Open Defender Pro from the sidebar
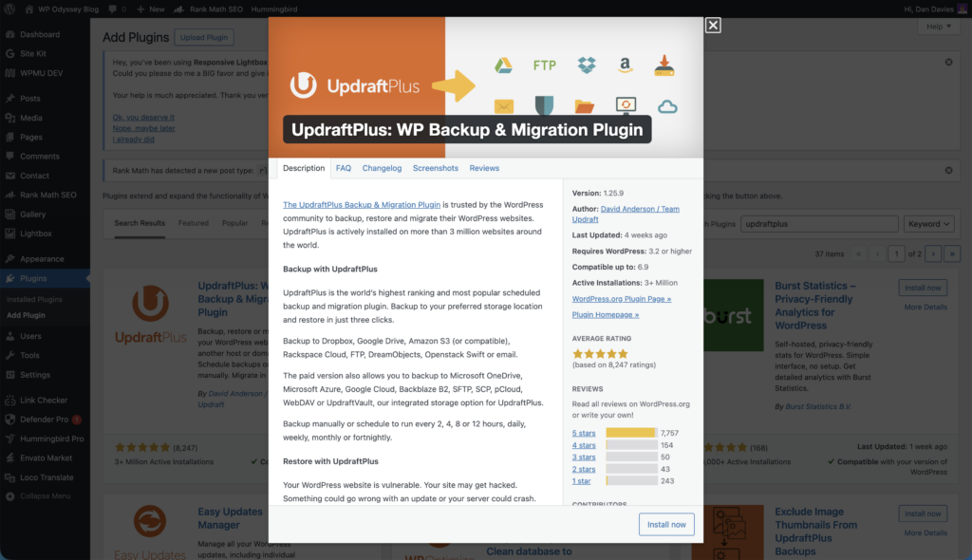This screenshot has width=972, height=560. (x=44, y=420)
